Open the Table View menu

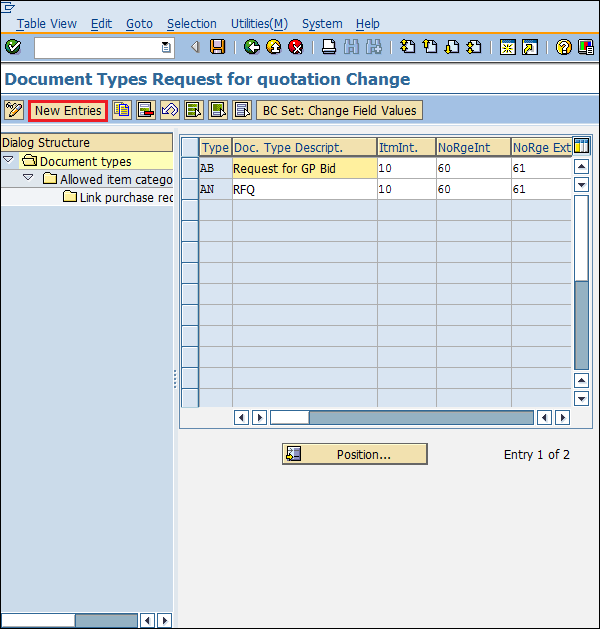pos(47,24)
